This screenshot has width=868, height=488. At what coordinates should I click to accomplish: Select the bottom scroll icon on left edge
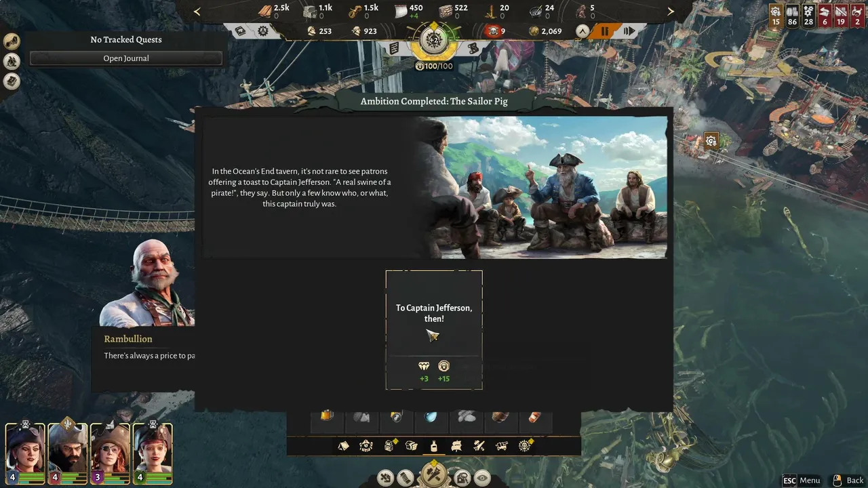point(12,81)
